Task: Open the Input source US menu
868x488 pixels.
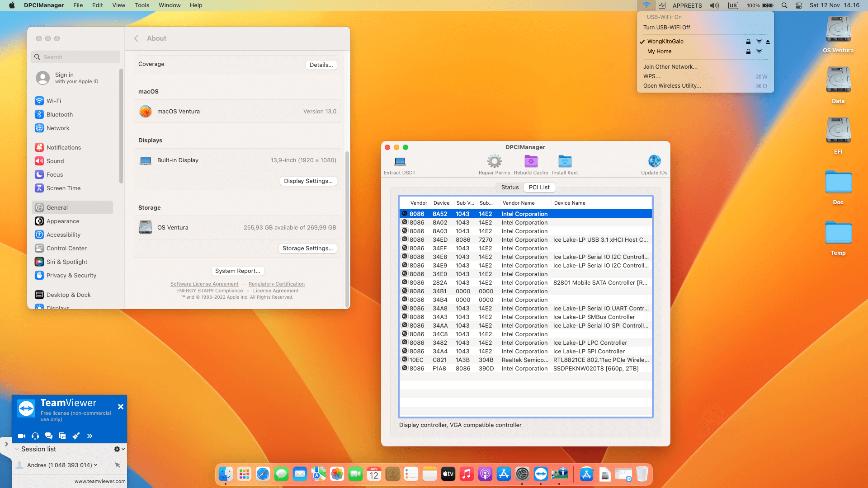Action: (x=733, y=5)
